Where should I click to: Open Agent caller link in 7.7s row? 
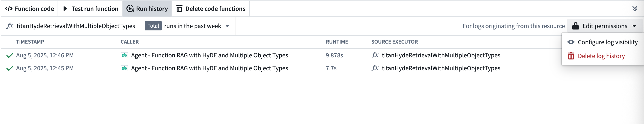(x=209, y=68)
